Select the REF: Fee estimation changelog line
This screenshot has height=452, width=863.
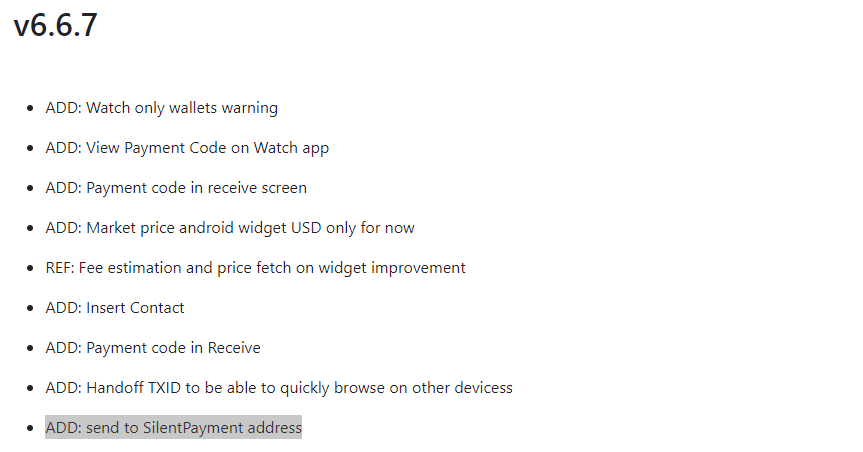click(255, 268)
